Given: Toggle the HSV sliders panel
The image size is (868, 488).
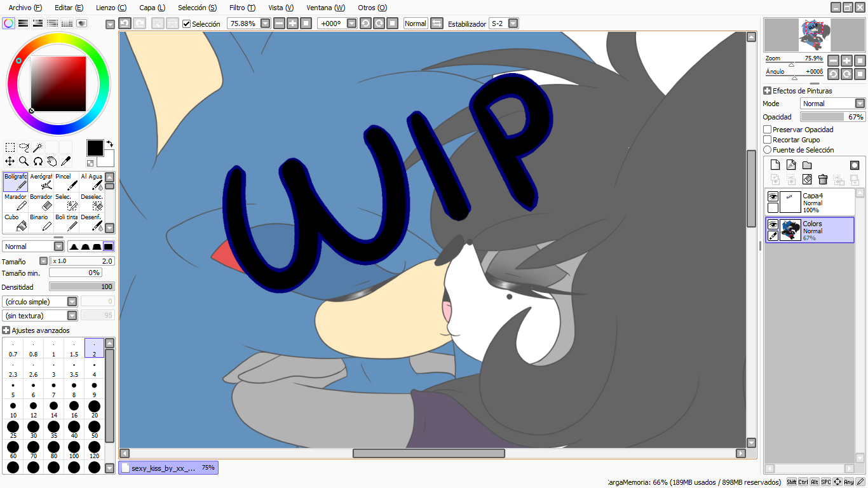Looking at the screenshot, I should [38, 24].
